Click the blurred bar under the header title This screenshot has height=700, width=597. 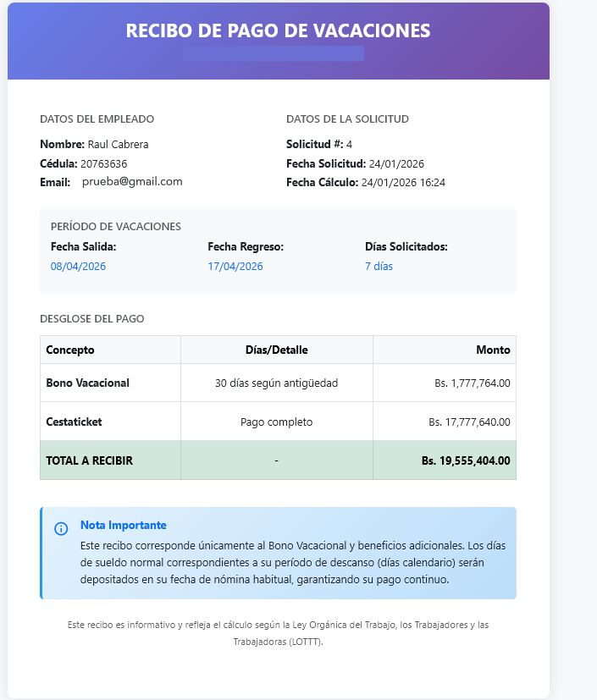273,53
